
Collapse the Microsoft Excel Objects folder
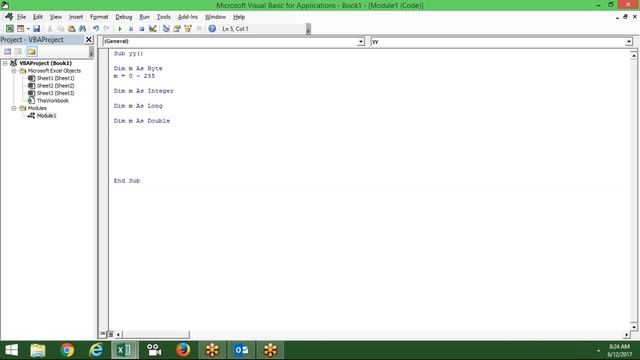point(13,71)
